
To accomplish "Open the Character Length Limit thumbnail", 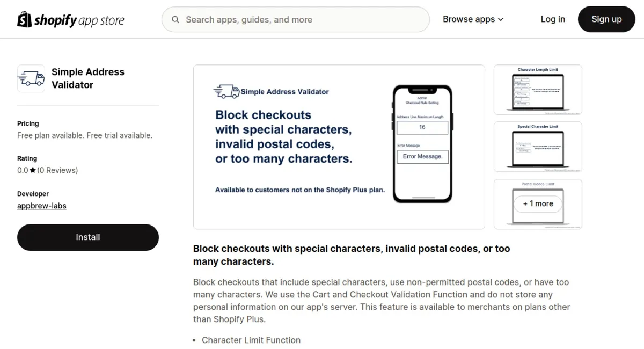I will point(538,90).
